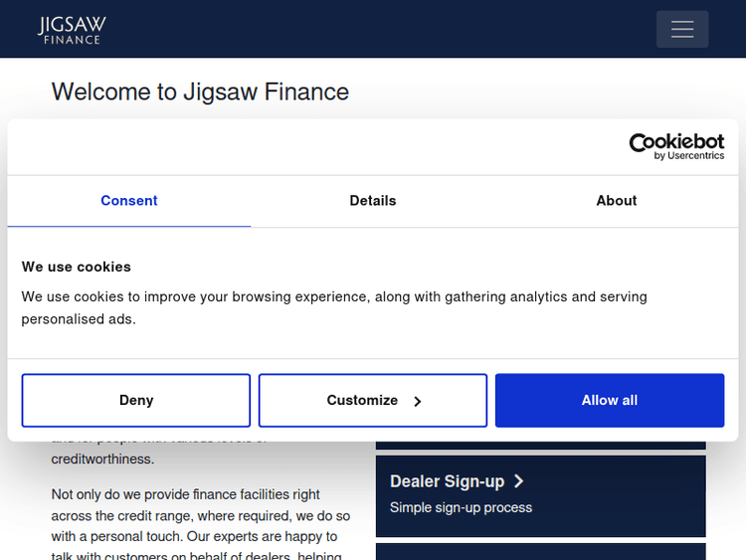Open the hamburger navigation menu
Image resolution: width=746 pixels, height=560 pixels.
[682, 29]
